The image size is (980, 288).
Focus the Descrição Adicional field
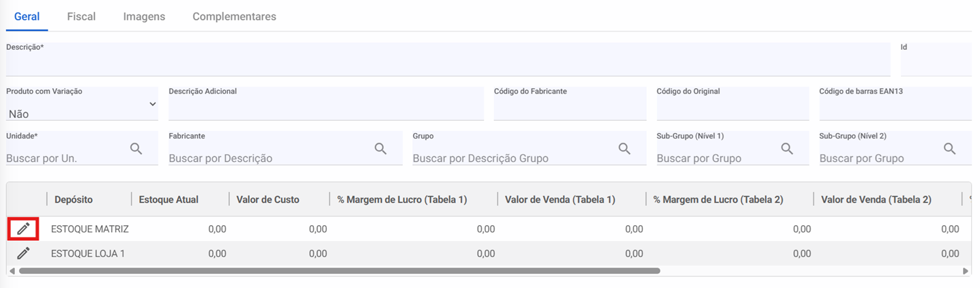326,109
